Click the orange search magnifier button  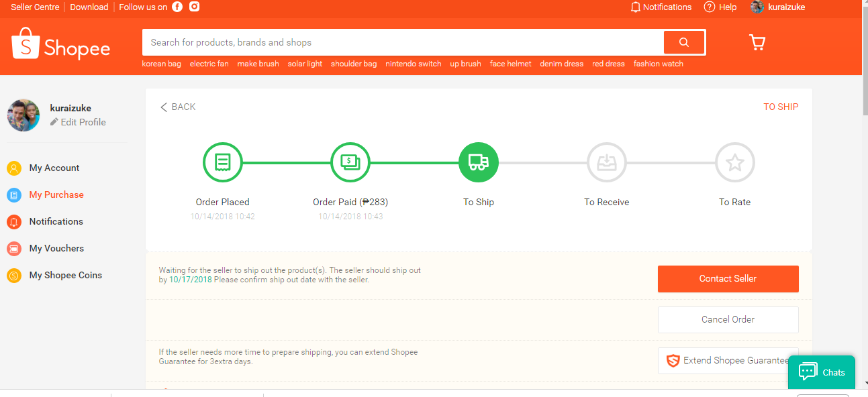pos(684,42)
